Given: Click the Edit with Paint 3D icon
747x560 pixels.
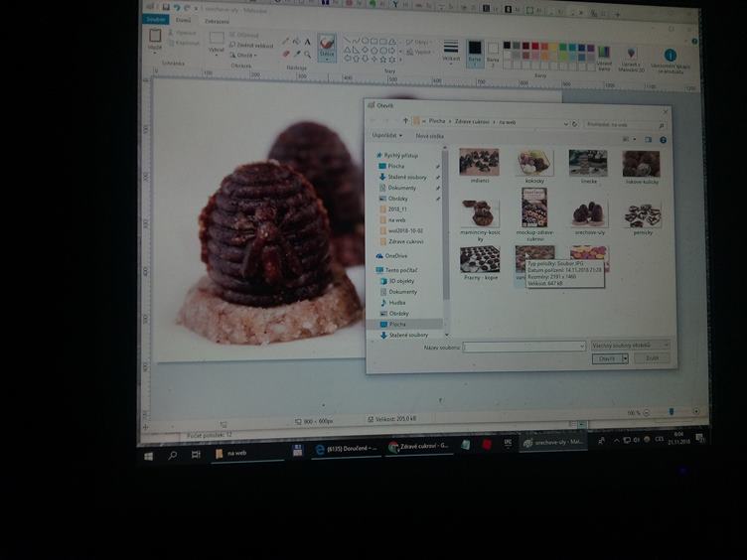Looking at the screenshot, I should [x=631, y=53].
